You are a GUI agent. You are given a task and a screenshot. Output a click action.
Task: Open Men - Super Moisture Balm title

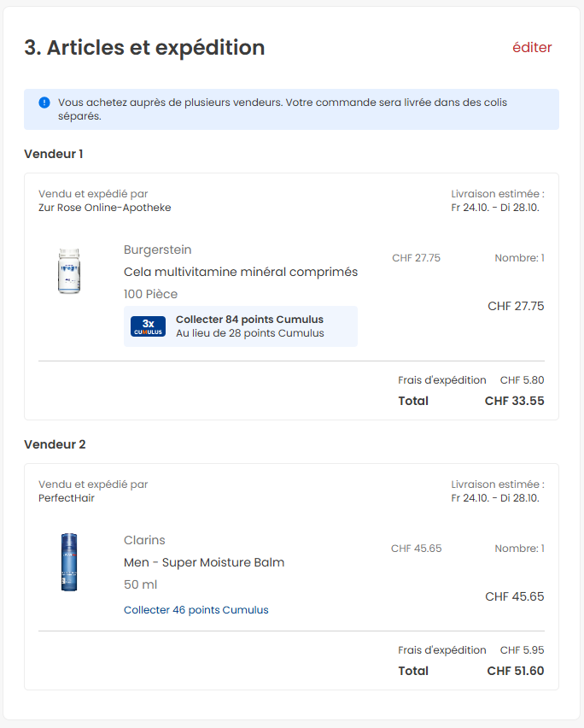point(204,562)
